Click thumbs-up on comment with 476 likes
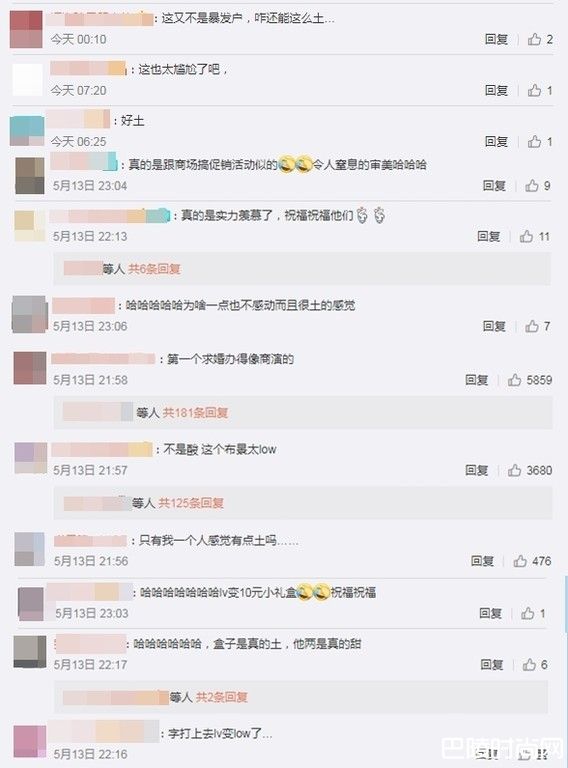Image resolution: width=568 pixels, height=768 pixels. pos(520,561)
